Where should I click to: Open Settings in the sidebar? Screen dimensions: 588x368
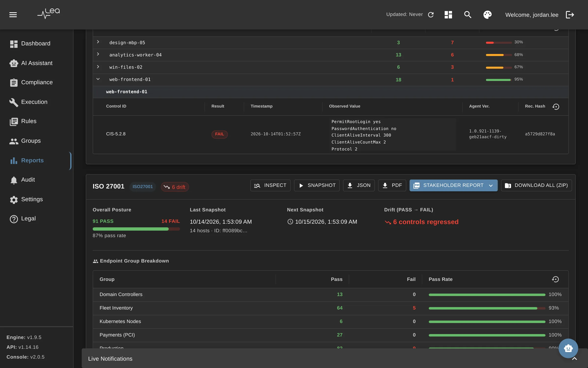pos(37,199)
